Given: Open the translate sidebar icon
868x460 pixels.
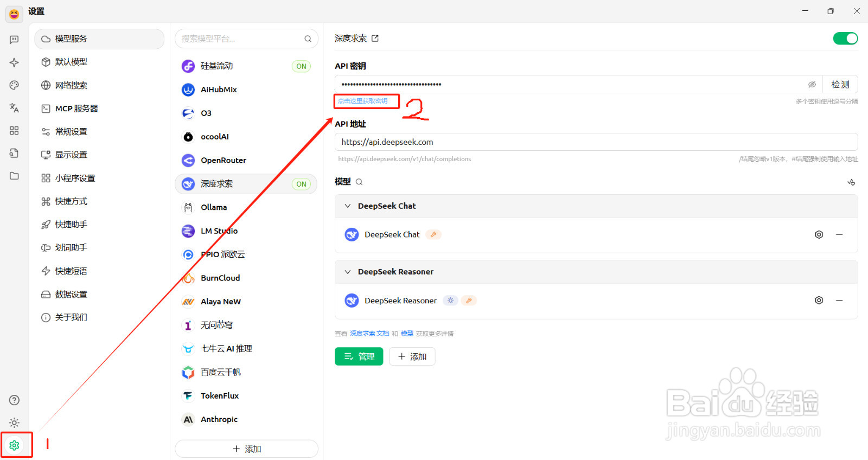Looking at the screenshot, I should [14, 107].
